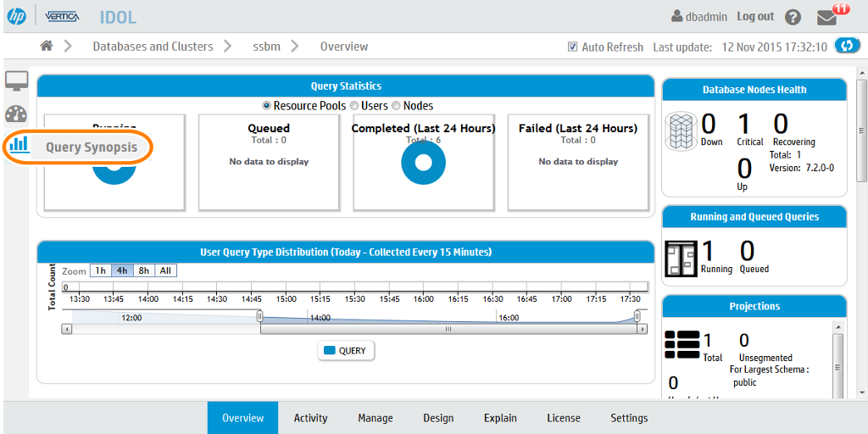Switch to the Activity tab

tap(310, 418)
